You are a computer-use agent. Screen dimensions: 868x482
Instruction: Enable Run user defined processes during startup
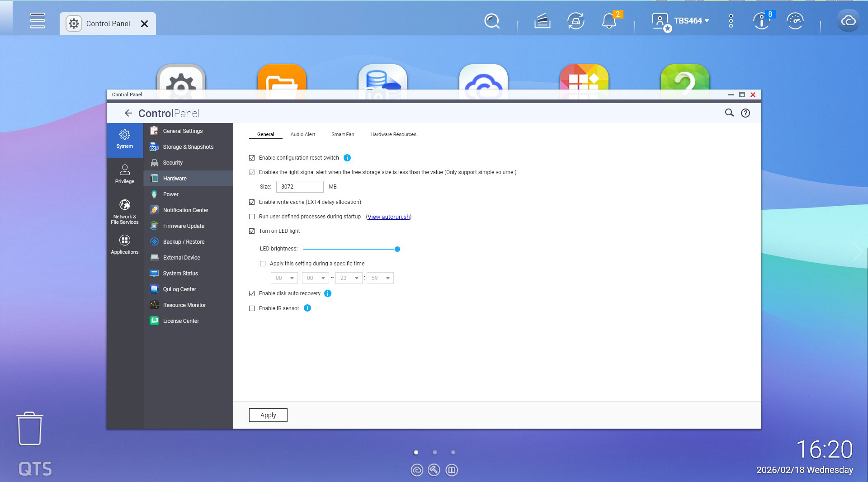[x=252, y=217]
